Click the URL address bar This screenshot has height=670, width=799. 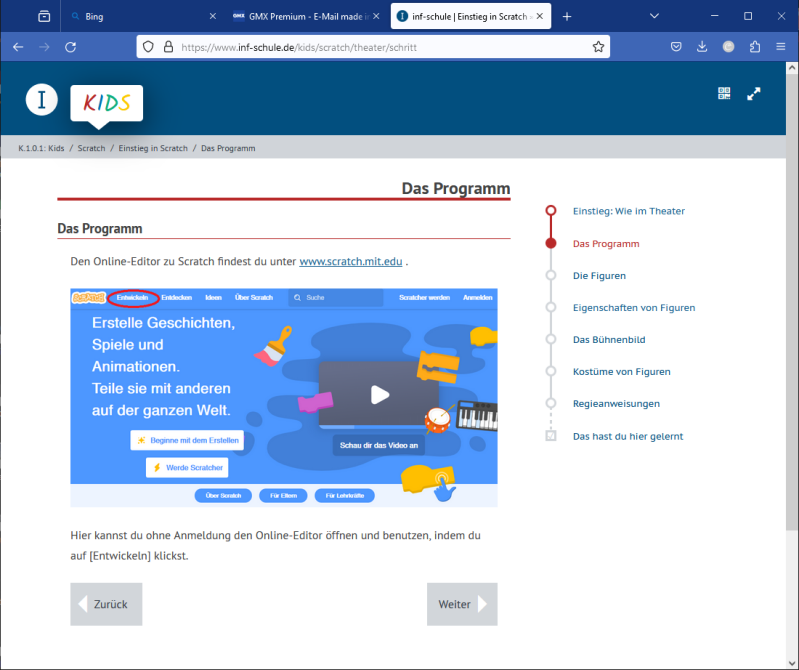373,47
